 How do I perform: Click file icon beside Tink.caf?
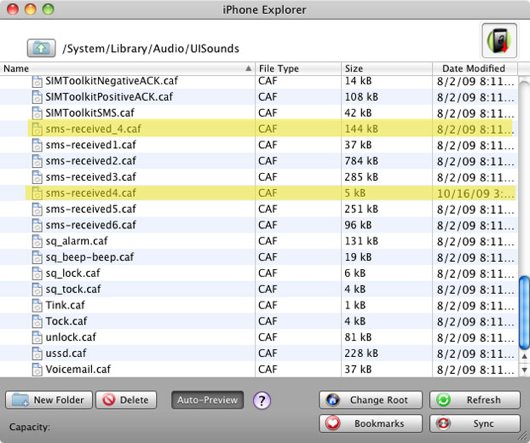coord(37,305)
